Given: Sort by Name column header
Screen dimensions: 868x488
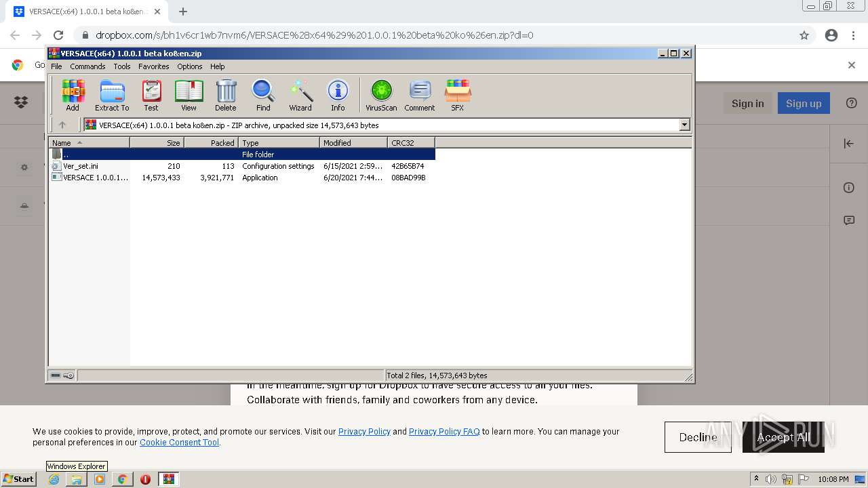Looking at the screenshot, I should [x=89, y=142].
